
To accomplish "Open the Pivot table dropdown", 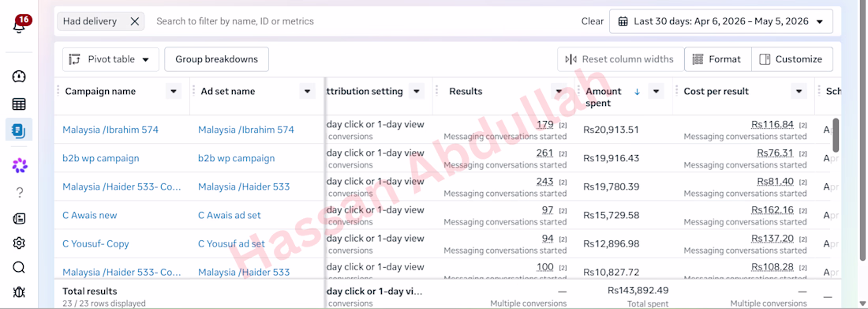I will pos(110,59).
